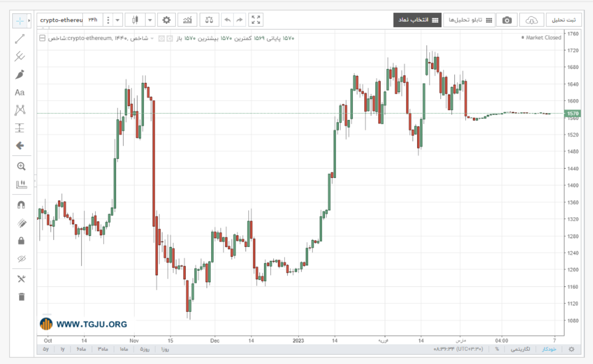Open the chart properties gear in the toolbar
This screenshot has height=364, width=593.
coord(166,20)
